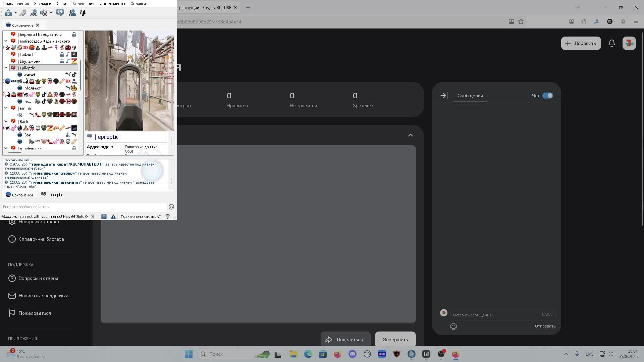Viewport: 644px width, 362px height.
Task: Open the browser extensions puzzle icon
Action: (x=584, y=21)
